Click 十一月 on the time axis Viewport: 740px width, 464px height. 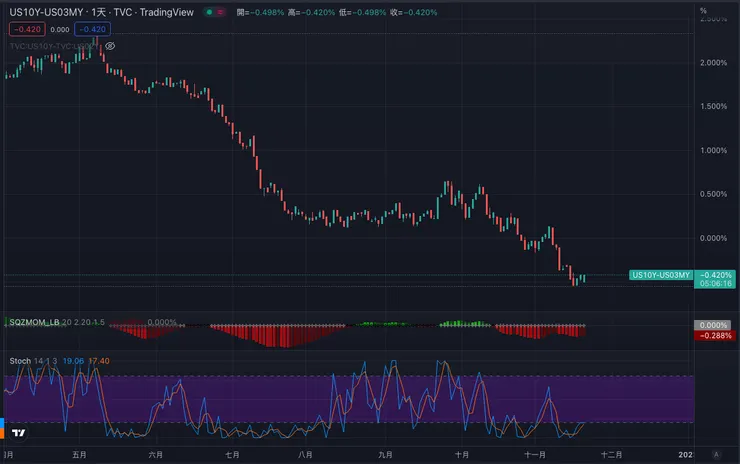pyautogui.click(x=535, y=455)
